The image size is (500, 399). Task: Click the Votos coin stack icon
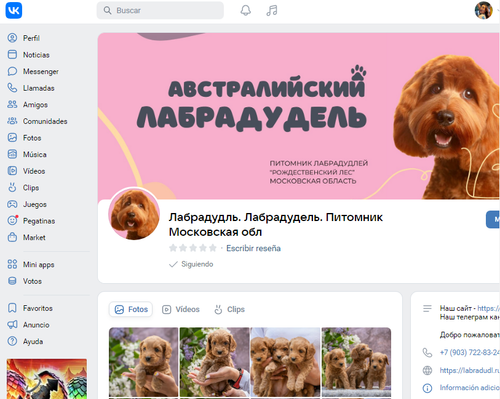tap(12, 281)
